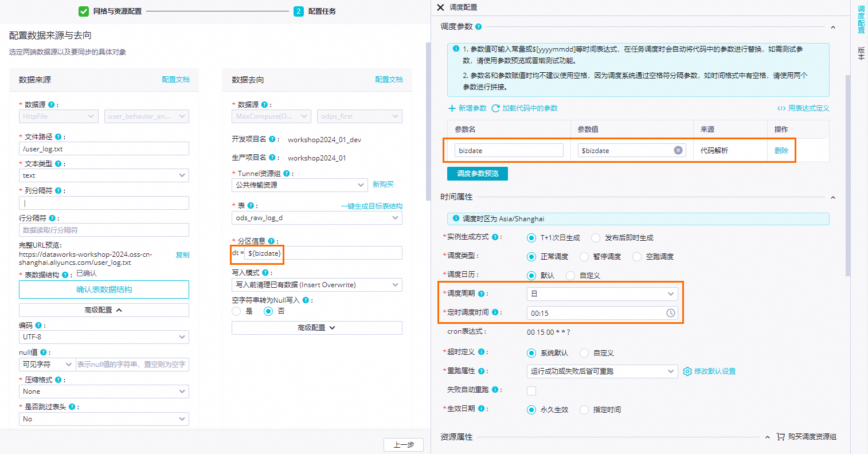The width and height of the screenshot is (868, 454).
Task: Click help icon next to 生效日期
Action: (482, 409)
